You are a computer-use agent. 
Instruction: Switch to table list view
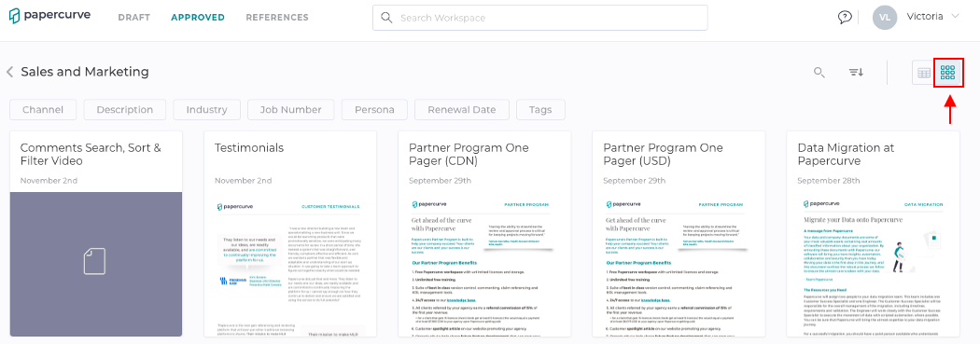coord(923,73)
